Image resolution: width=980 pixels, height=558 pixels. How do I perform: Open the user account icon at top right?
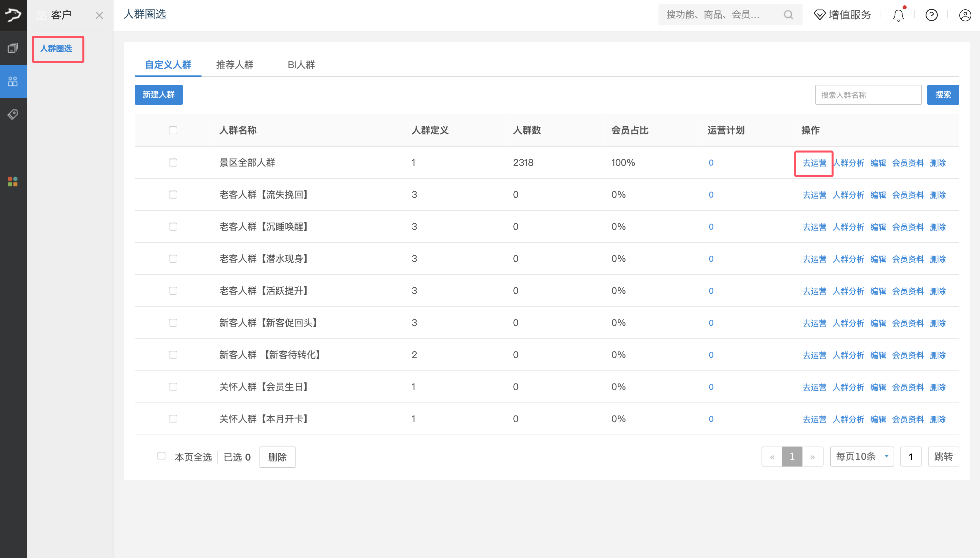(965, 15)
